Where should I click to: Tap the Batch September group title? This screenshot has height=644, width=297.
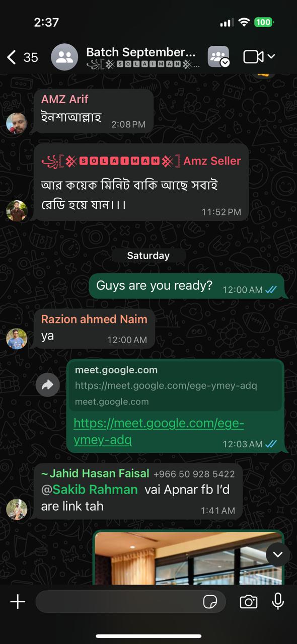(140, 52)
